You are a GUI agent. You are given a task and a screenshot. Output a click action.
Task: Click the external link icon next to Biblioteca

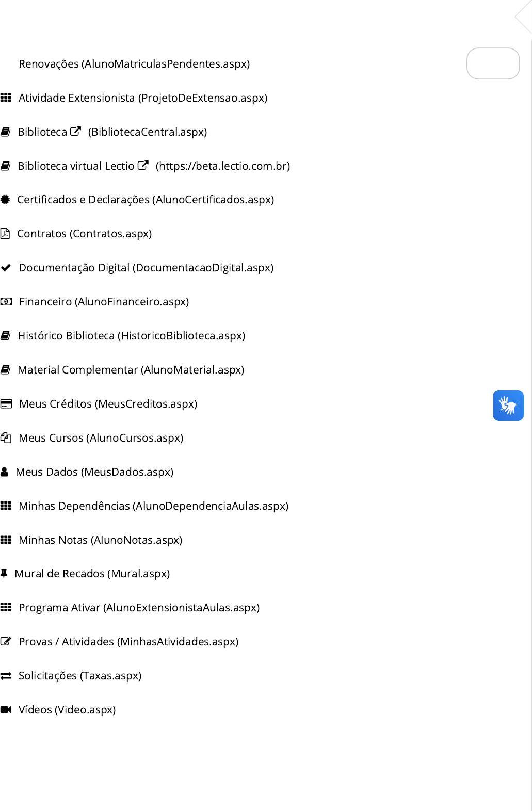[75, 131]
